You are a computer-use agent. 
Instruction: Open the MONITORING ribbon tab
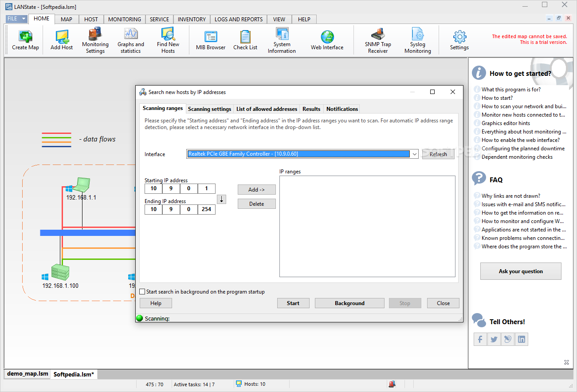coord(125,19)
